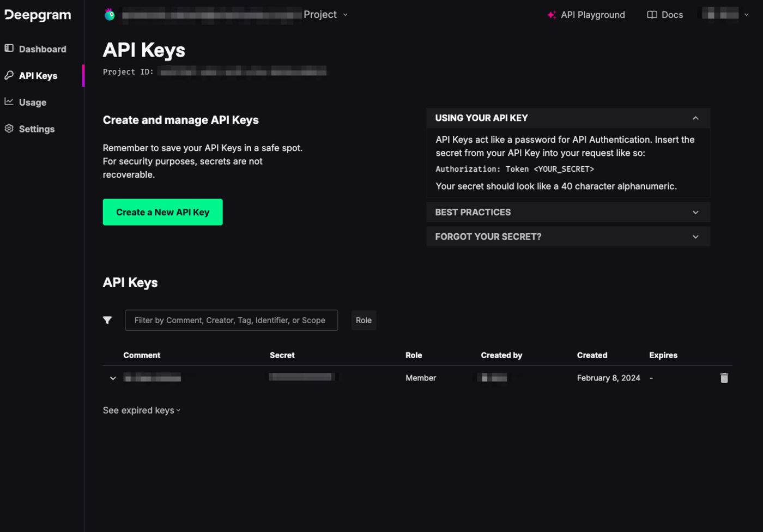Expand the Forgot Your Secret section
763x532 pixels.
[x=568, y=237]
